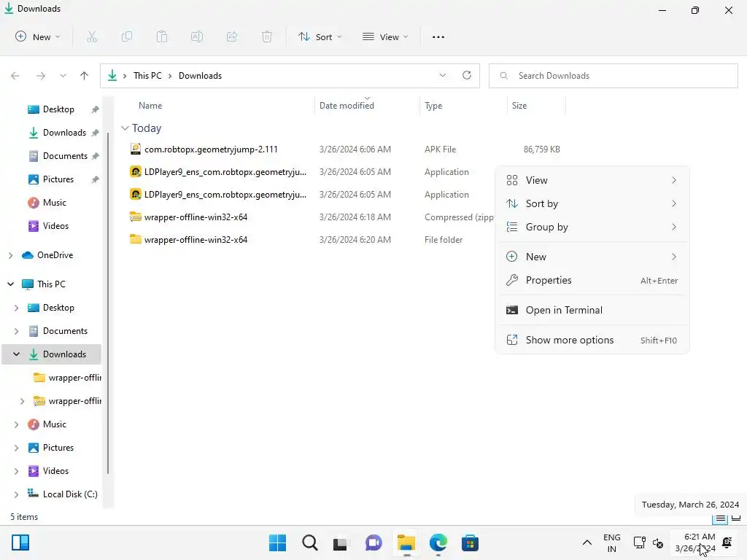Collapse This PC tree node

[x=10, y=284]
